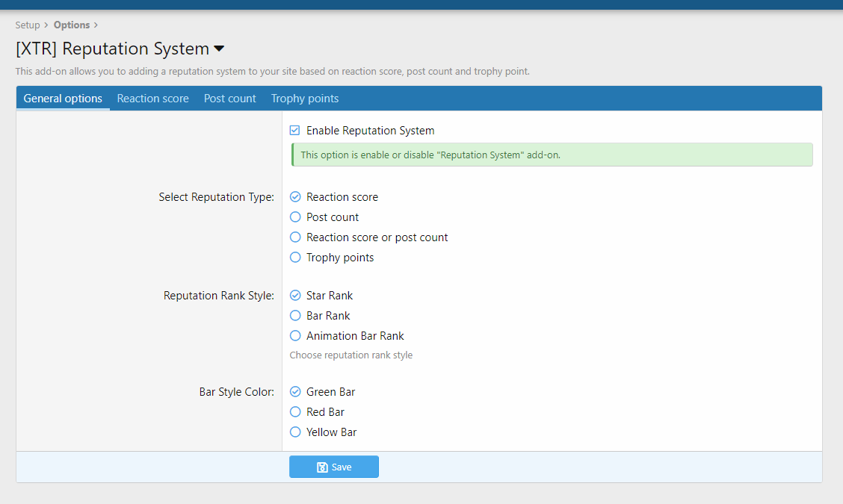Screen dimensions: 843x504
Task: Navigate to Options breadcrumb link
Action: pyautogui.click(x=72, y=25)
